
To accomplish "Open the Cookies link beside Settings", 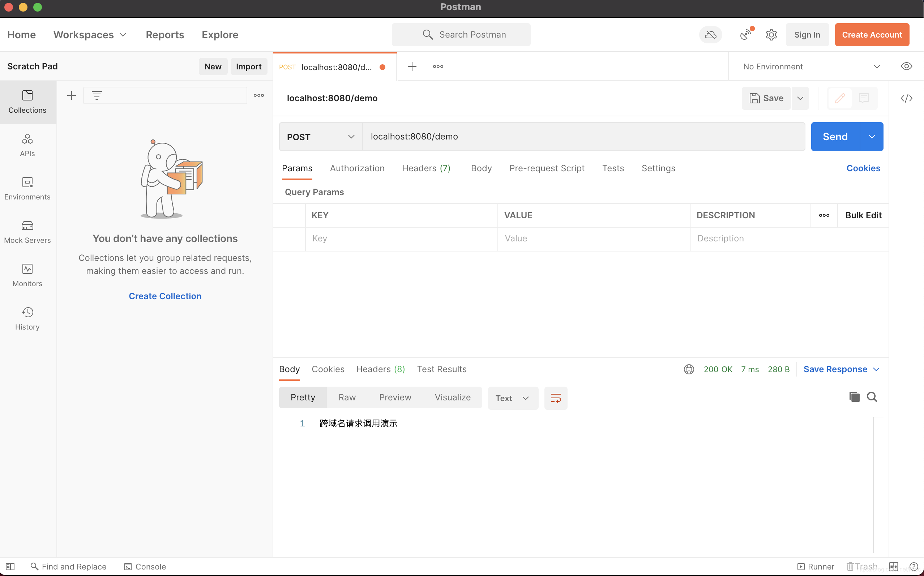I will 863,168.
